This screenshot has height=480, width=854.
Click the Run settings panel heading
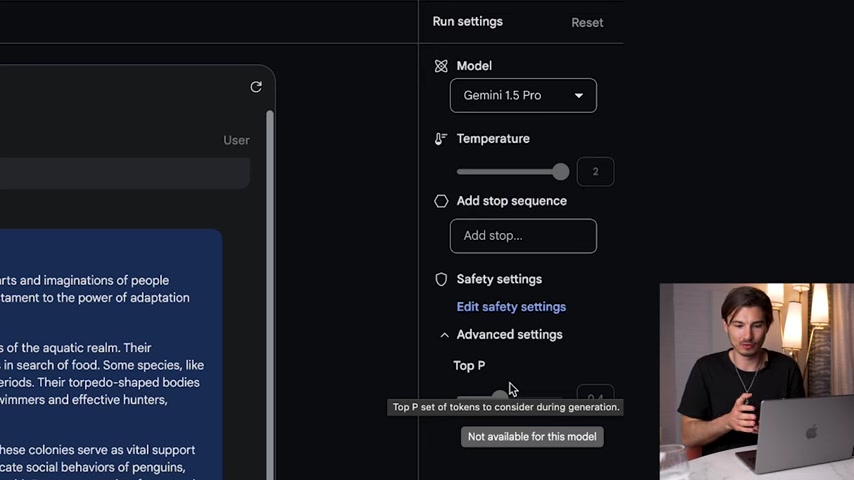pos(467,22)
